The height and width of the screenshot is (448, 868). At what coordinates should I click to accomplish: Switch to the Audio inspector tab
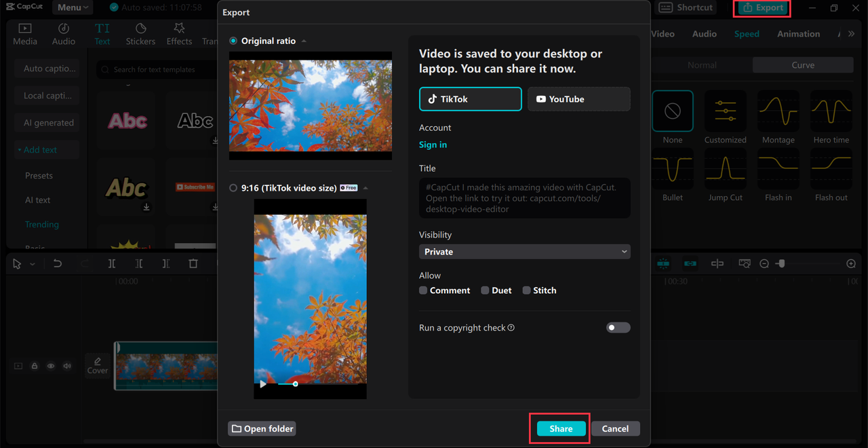tap(705, 34)
